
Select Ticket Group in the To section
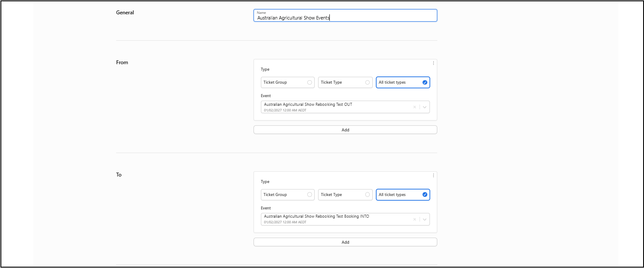(287, 195)
